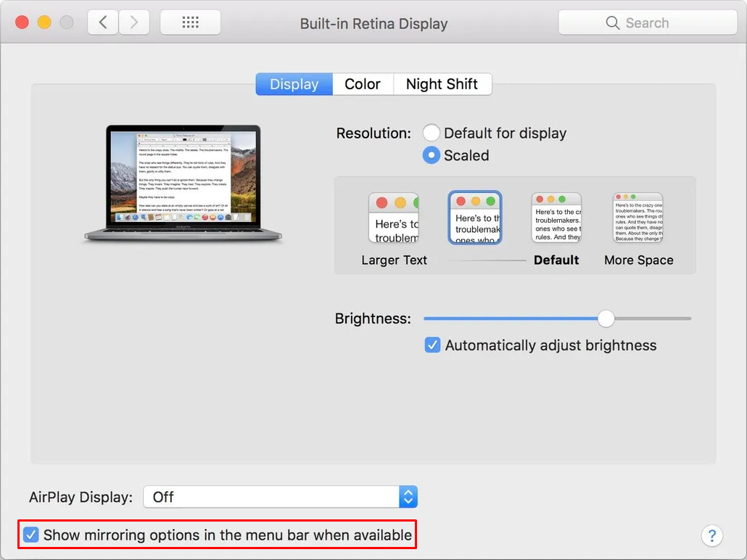Open the Night Shift tab
The height and width of the screenshot is (560, 747).
442,84
